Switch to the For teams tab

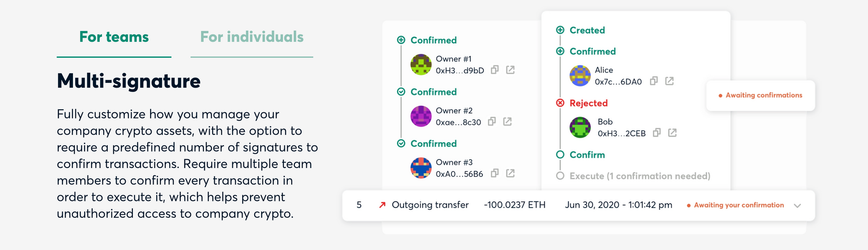coord(114,37)
